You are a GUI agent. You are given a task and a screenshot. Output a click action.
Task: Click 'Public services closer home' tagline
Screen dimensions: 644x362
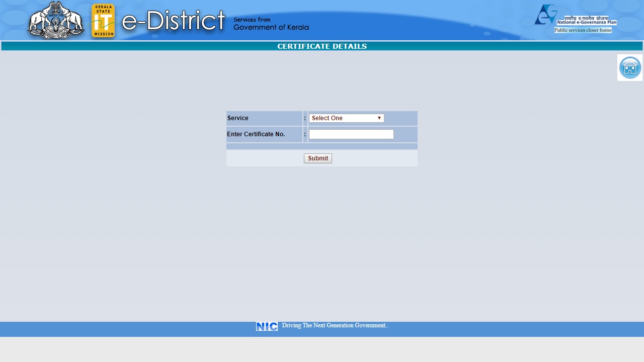(583, 30)
